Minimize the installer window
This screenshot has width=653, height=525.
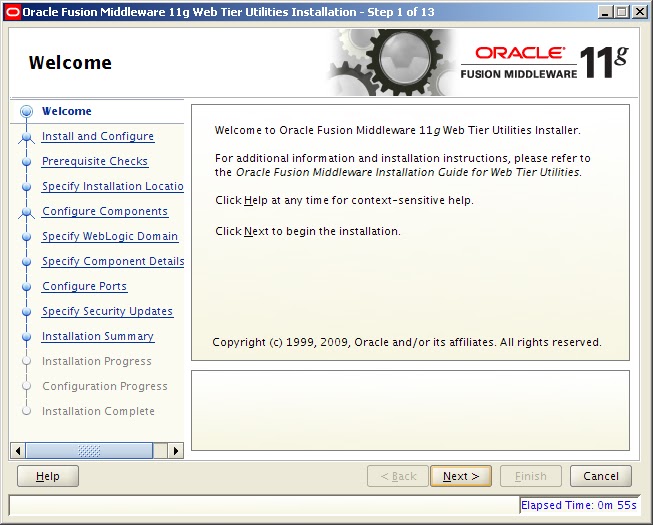[605, 12]
